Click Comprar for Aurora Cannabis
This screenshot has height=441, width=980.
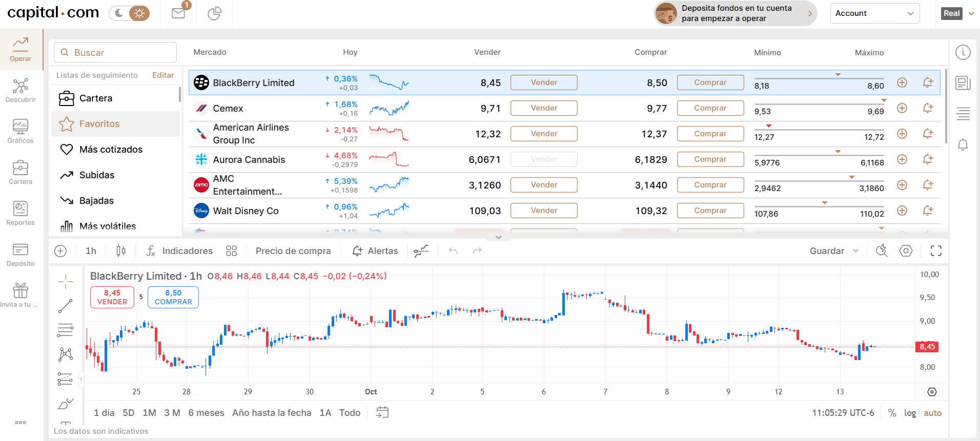pos(710,159)
